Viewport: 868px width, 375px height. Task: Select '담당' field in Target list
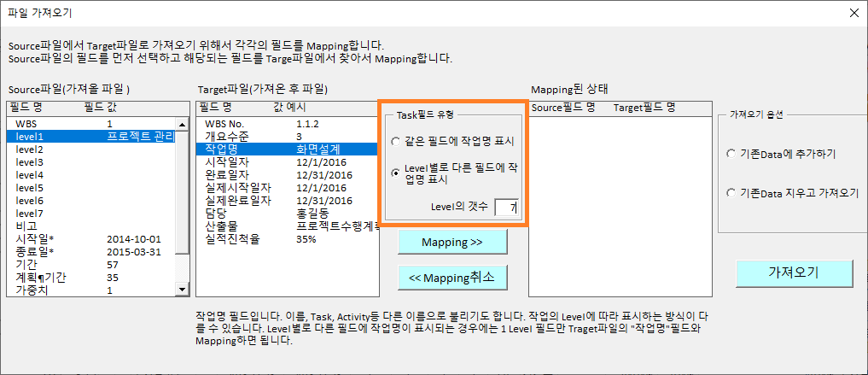point(288,213)
